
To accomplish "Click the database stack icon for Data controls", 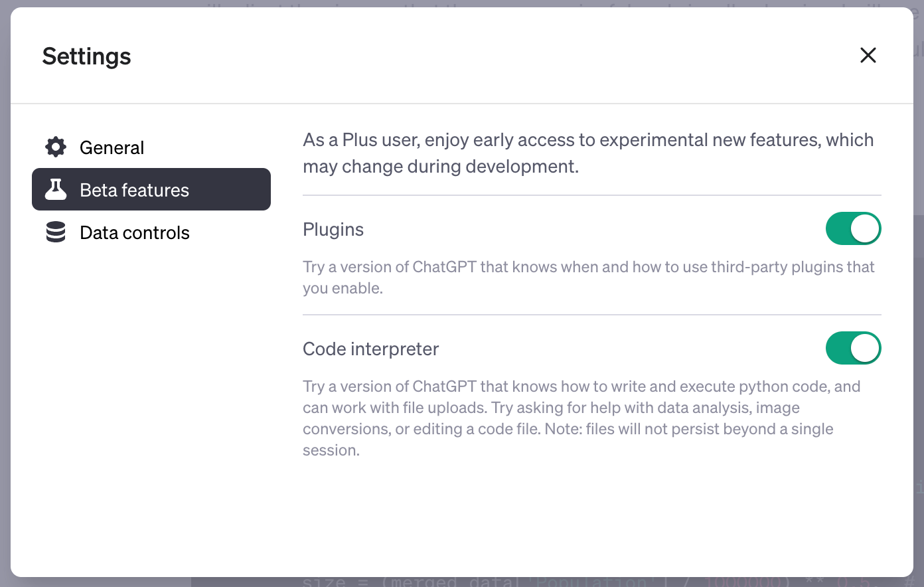I will pos(56,232).
